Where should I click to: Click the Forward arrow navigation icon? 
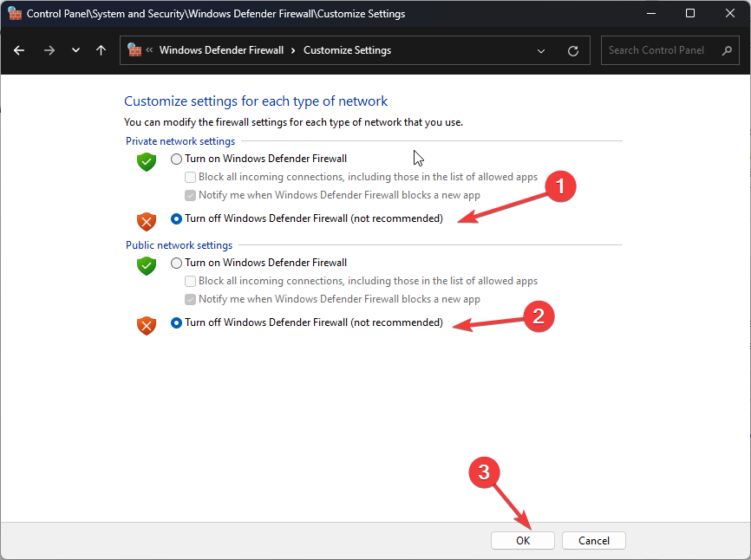pyautogui.click(x=49, y=50)
